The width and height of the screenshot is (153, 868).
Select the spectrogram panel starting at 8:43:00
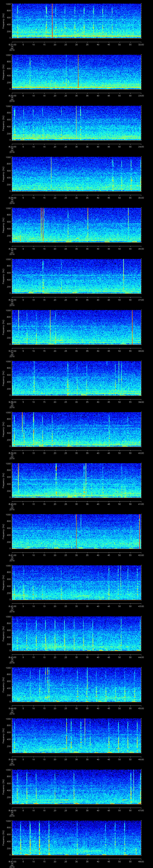point(76,633)
